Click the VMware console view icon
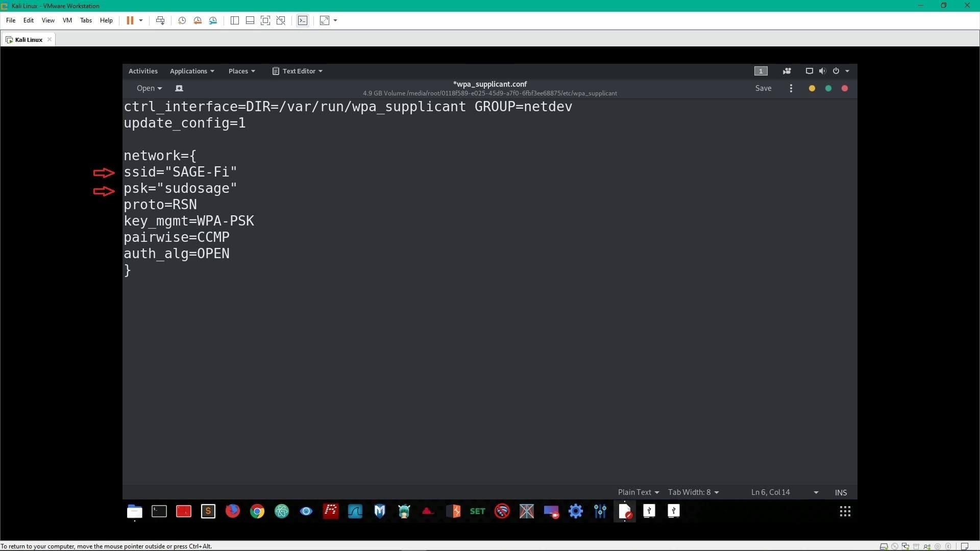This screenshot has width=980, height=551. (303, 20)
